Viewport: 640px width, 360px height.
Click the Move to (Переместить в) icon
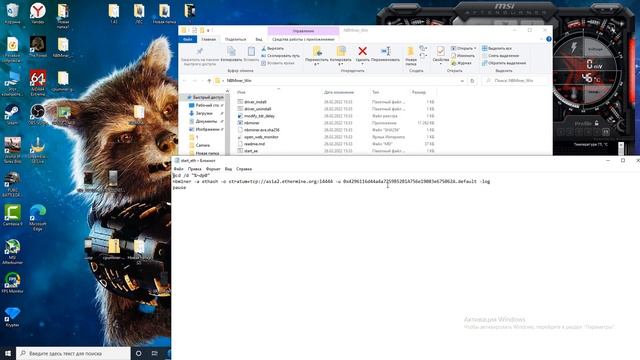pyautogui.click(x=317, y=51)
